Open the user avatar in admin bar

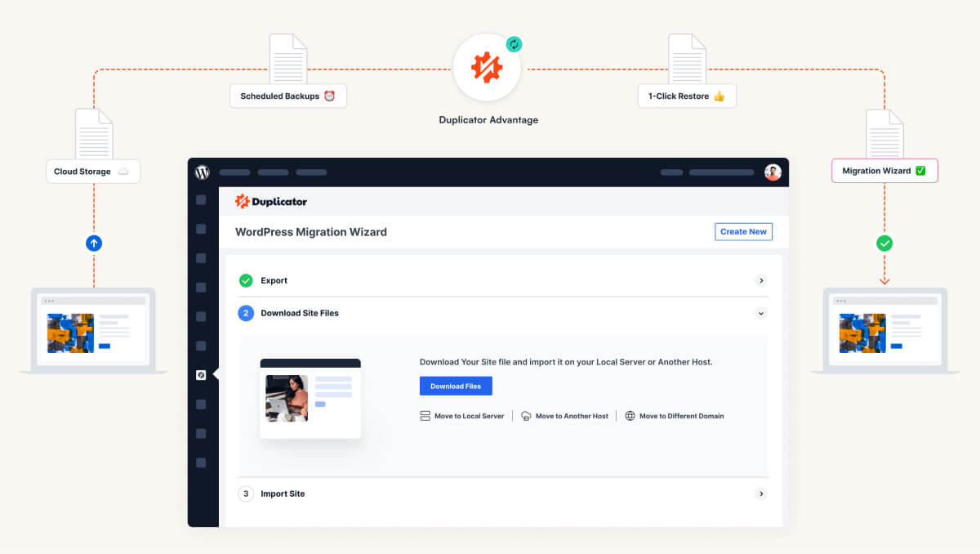(773, 172)
